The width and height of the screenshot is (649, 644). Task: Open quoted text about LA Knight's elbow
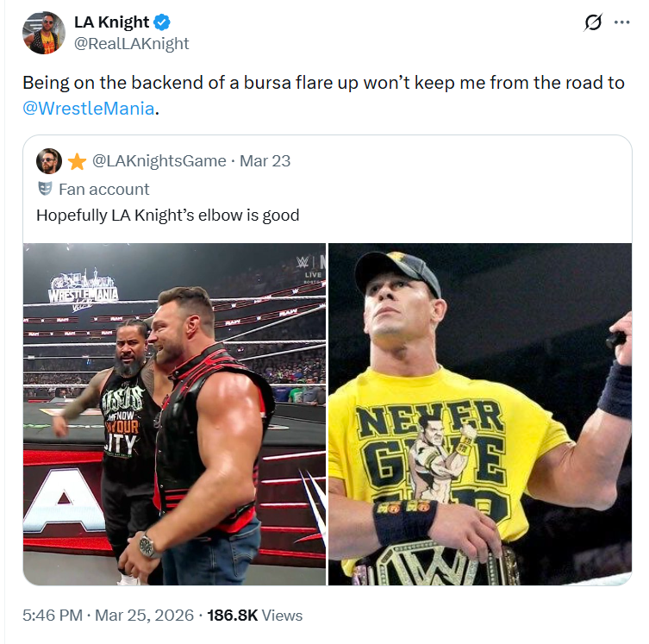coord(167,215)
